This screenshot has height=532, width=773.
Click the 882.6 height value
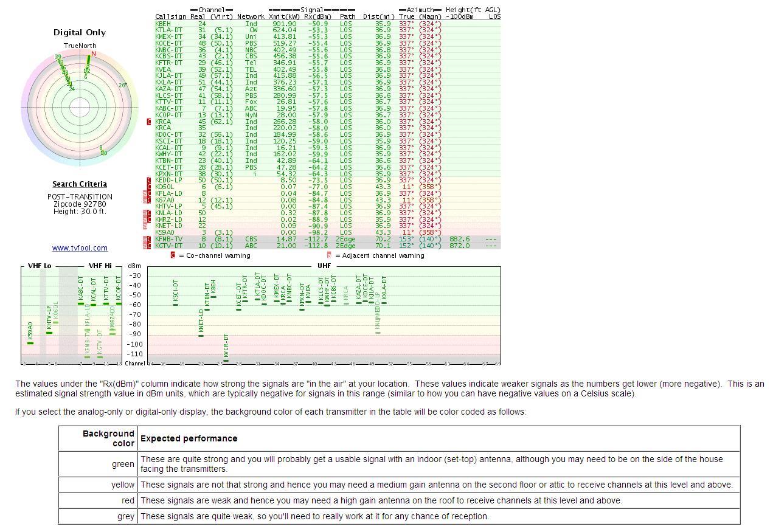click(x=460, y=240)
